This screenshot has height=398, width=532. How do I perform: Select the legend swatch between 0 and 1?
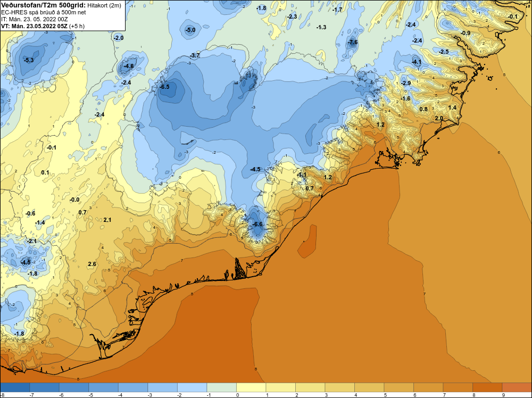coord(251,387)
